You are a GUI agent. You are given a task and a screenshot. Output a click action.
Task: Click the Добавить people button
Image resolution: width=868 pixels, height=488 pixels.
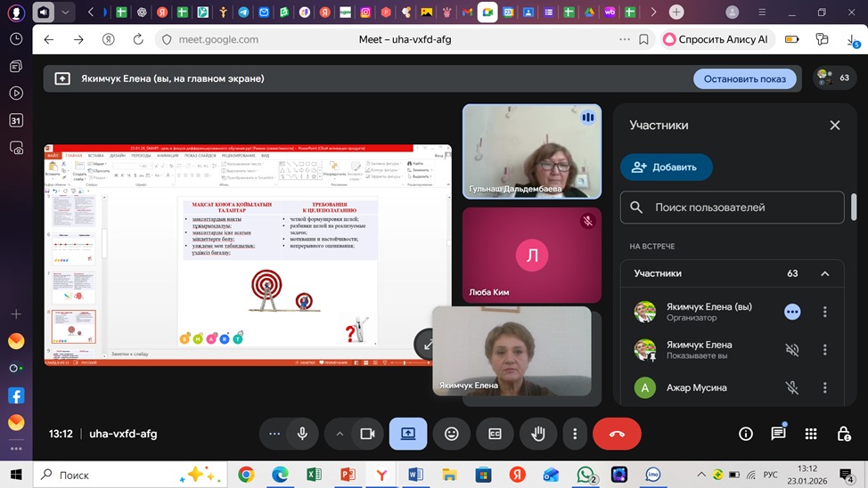pyautogui.click(x=666, y=167)
